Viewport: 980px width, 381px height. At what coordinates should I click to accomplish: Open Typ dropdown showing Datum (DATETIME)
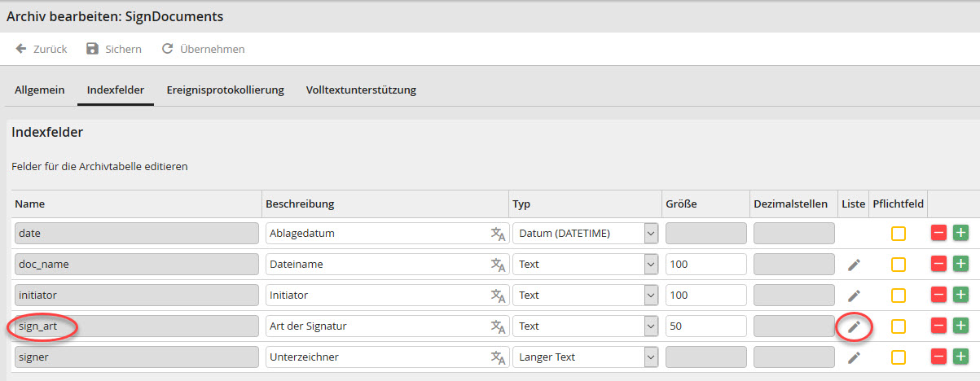[586, 234]
